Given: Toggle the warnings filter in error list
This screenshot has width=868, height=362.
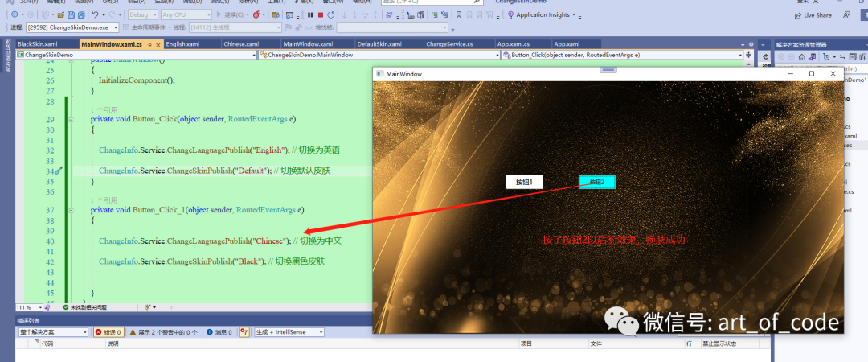Looking at the screenshot, I should click(163, 332).
